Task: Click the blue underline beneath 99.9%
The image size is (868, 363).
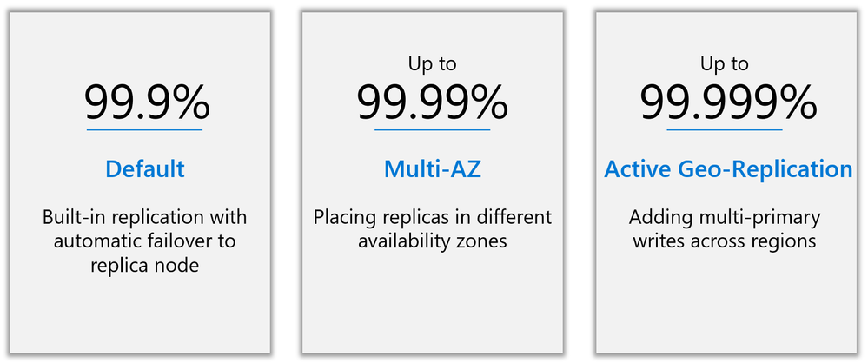Action: [144, 130]
